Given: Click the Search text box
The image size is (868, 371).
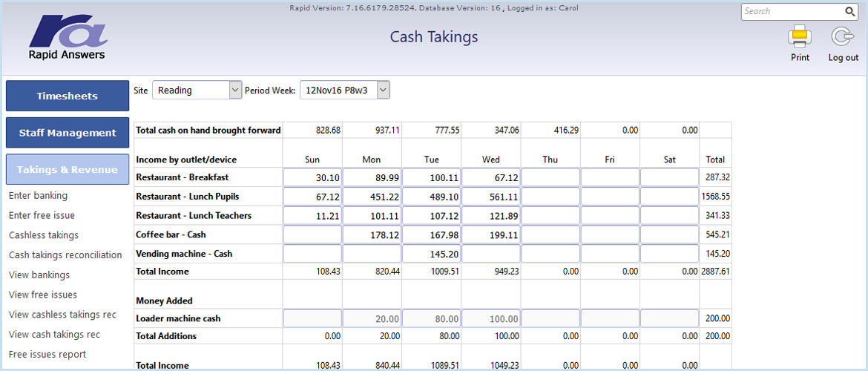Looking at the screenshot, I should point(792,11).
